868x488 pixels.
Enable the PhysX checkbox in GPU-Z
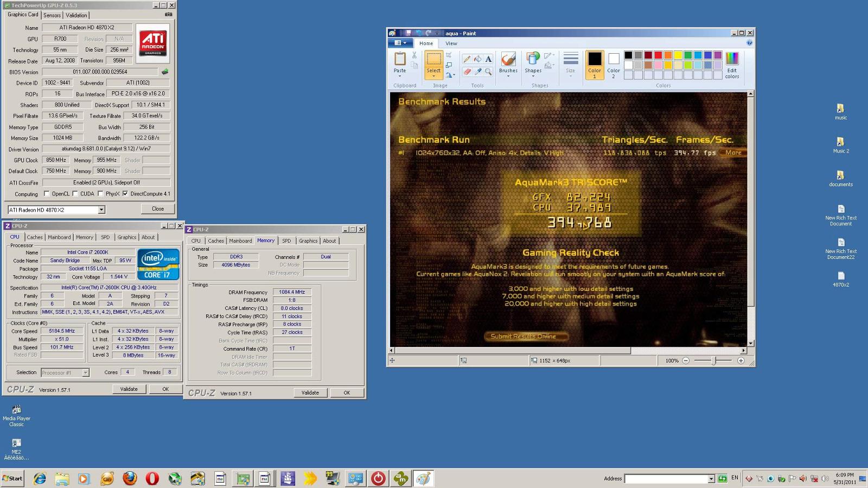100,193
